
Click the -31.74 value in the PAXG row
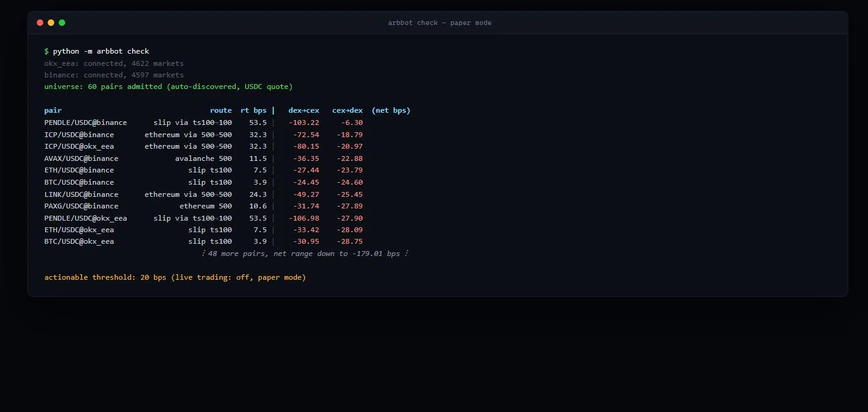(306, 206)
